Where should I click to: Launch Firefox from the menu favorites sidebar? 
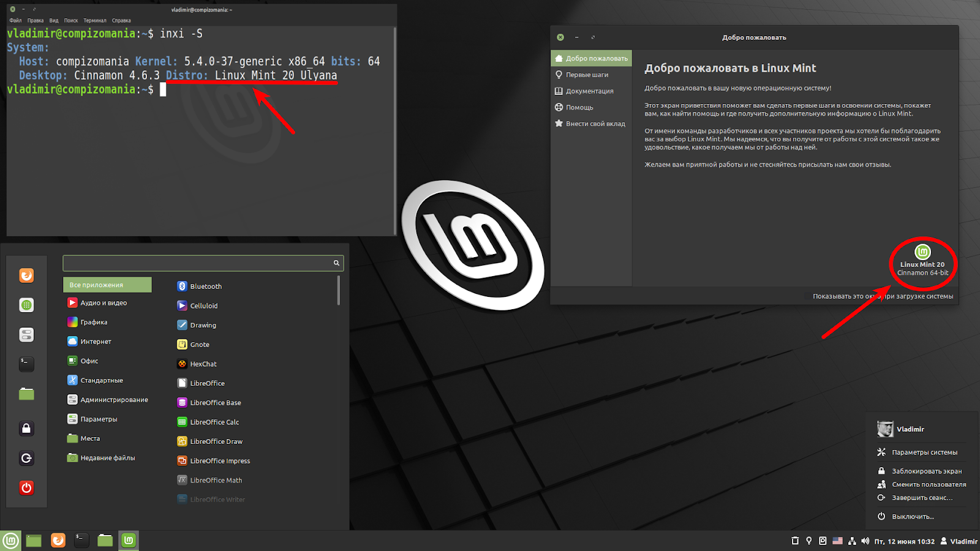[x=26, y=275]
